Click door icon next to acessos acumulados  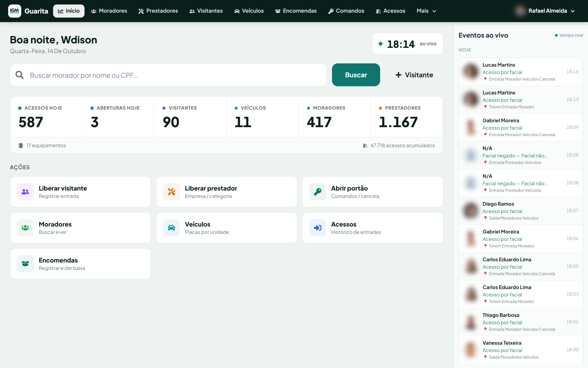point(365,146)
